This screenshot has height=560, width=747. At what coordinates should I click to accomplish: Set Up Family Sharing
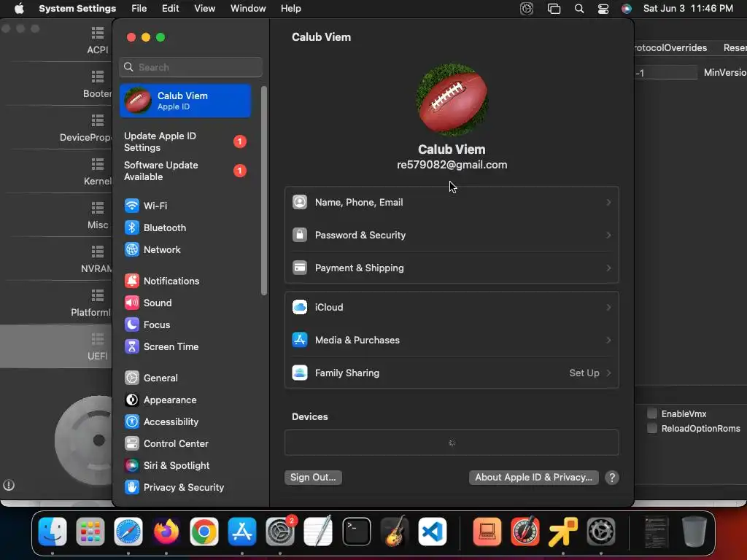point(452,373)
